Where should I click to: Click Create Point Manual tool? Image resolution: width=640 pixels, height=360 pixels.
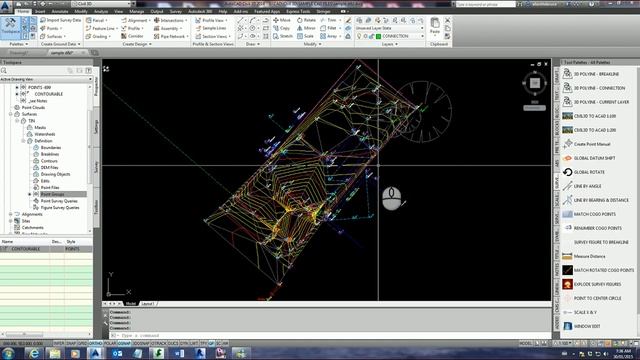tap(587, 144)
